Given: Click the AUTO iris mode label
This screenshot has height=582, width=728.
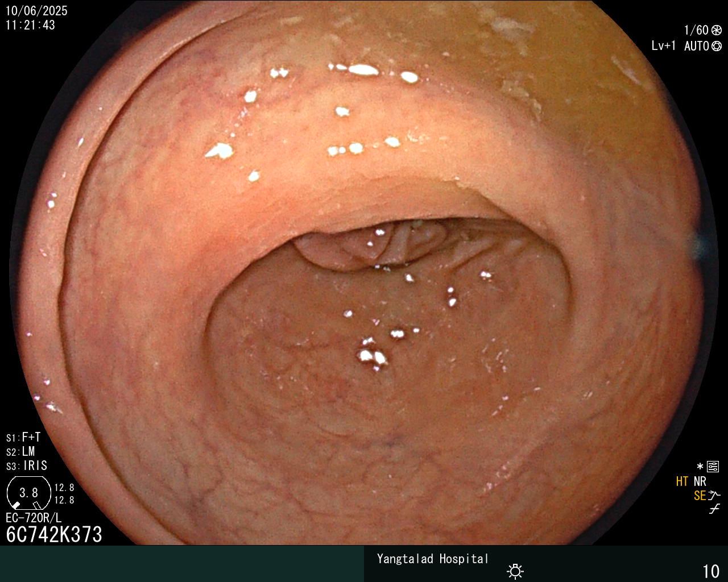Looking at the screenshot, I should tap(697, 46).
